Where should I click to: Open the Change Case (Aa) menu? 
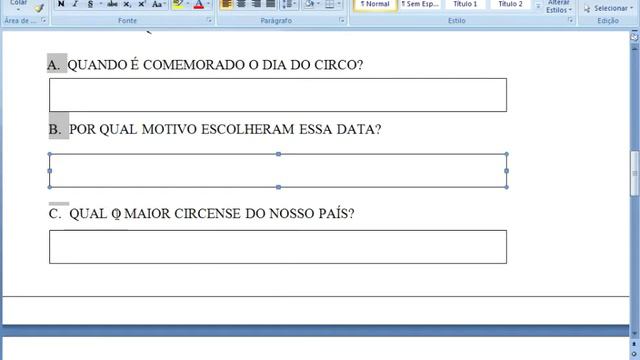coord(158,4)
